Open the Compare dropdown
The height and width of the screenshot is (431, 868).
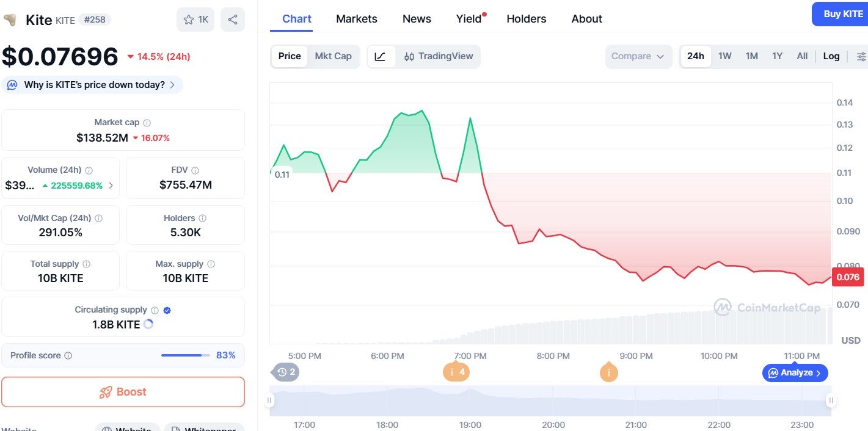(x=638, y=56)
